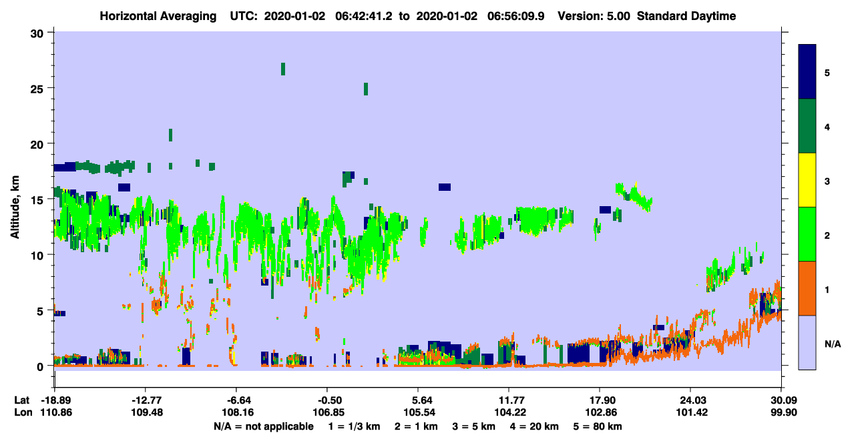The height and width of the screenshot is (445, 868).
Task: Click the legend text '3 = 5 km'
Action: 475,426
